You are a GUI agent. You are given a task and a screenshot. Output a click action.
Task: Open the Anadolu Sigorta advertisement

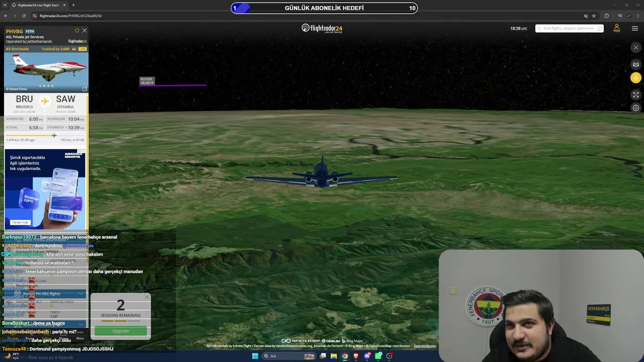45,189
